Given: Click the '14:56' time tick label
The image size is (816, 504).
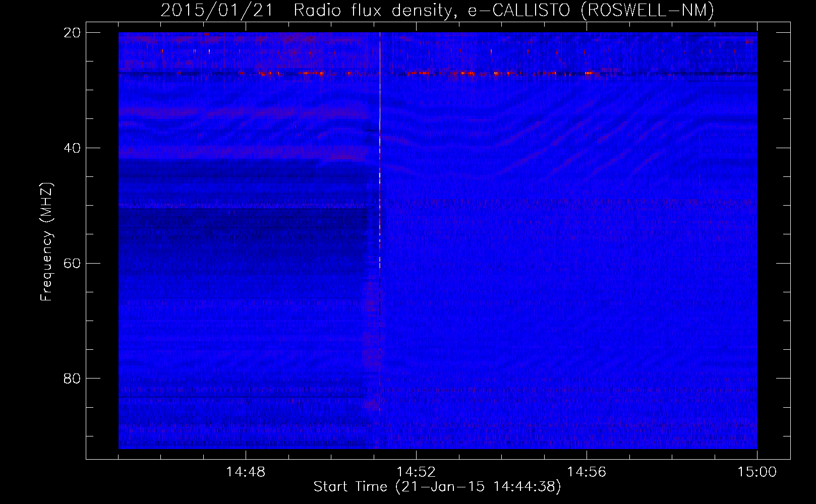Looking at the screenshot, I should pos(587,472).
